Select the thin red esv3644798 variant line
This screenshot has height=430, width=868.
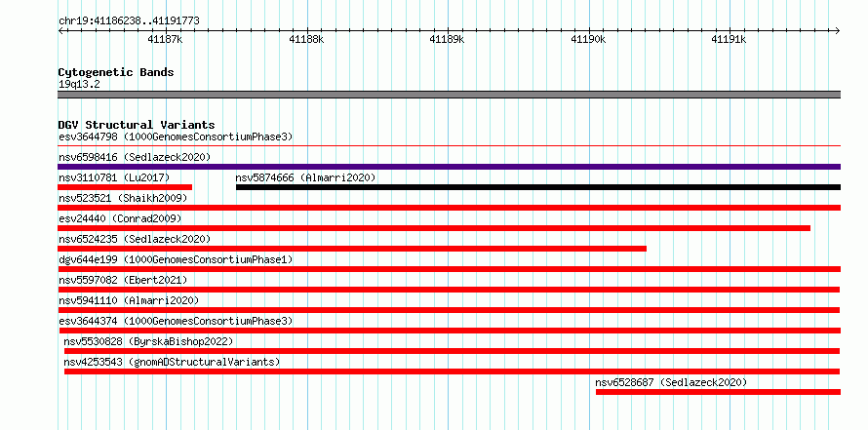(449, 146)
